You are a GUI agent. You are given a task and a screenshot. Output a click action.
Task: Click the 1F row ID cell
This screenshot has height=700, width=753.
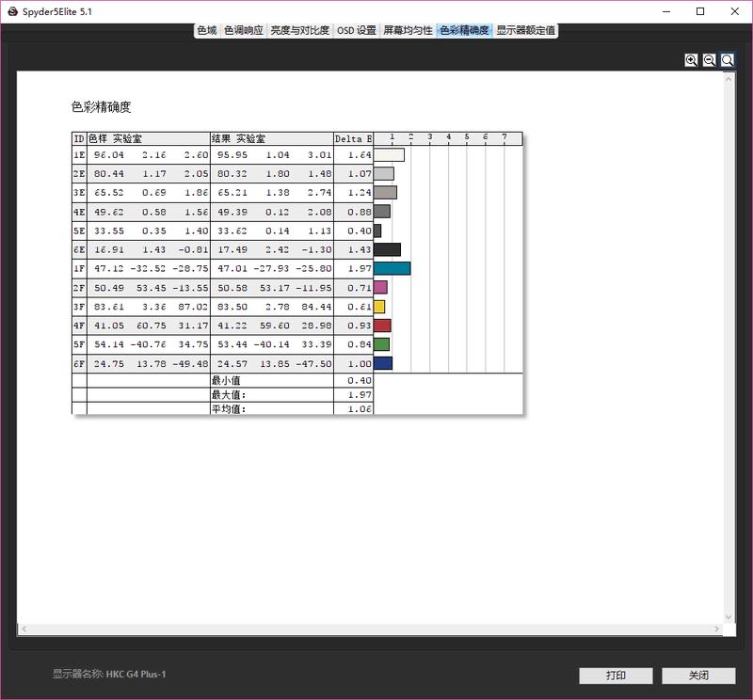pyautogui.click(x=79, y=268)
